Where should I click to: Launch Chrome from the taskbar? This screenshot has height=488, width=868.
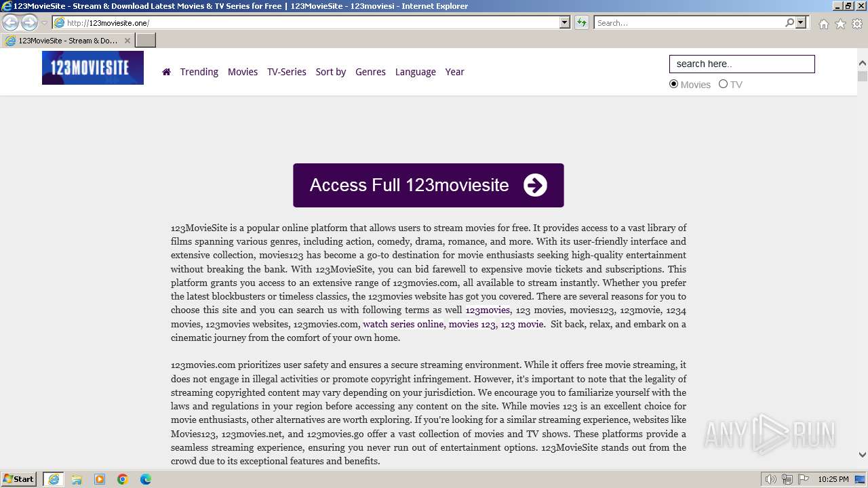[123, 479]
